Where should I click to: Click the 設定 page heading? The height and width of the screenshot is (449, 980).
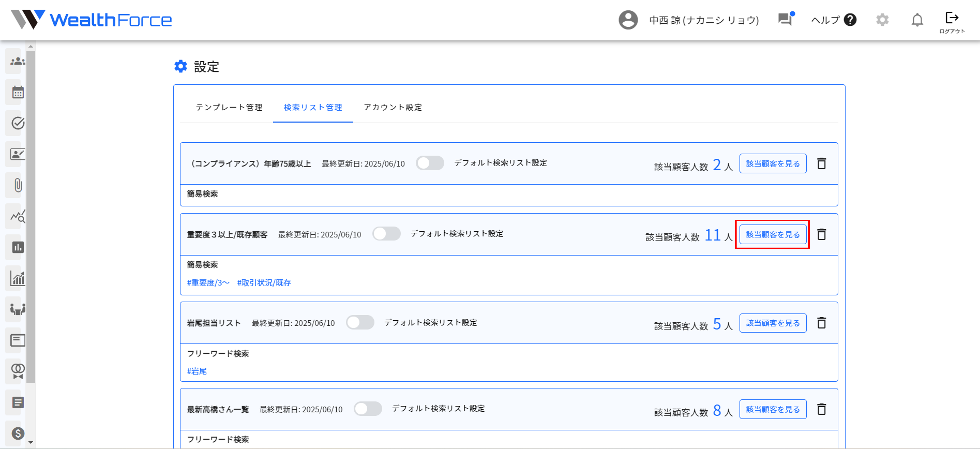(x=206, y=67)
